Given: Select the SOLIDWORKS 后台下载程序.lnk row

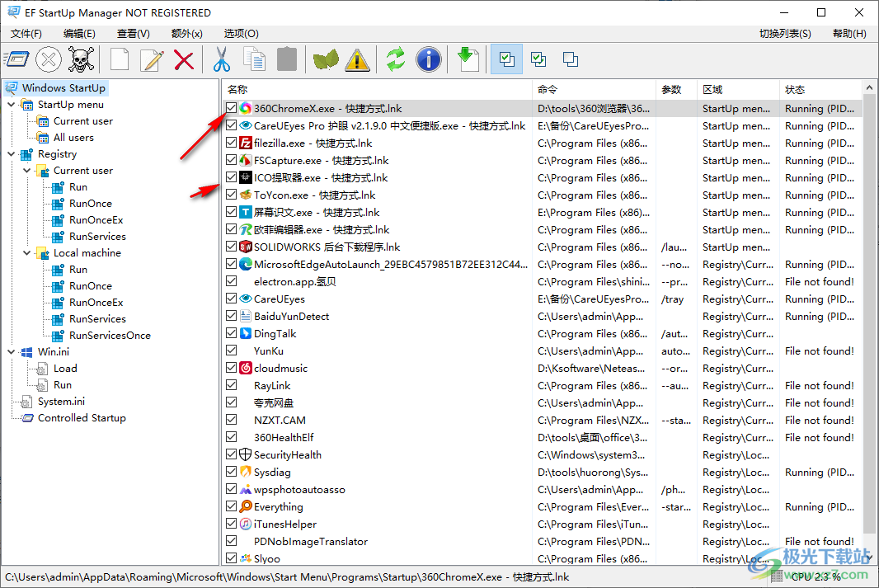Looking at the screenshot, I should 543,247.
